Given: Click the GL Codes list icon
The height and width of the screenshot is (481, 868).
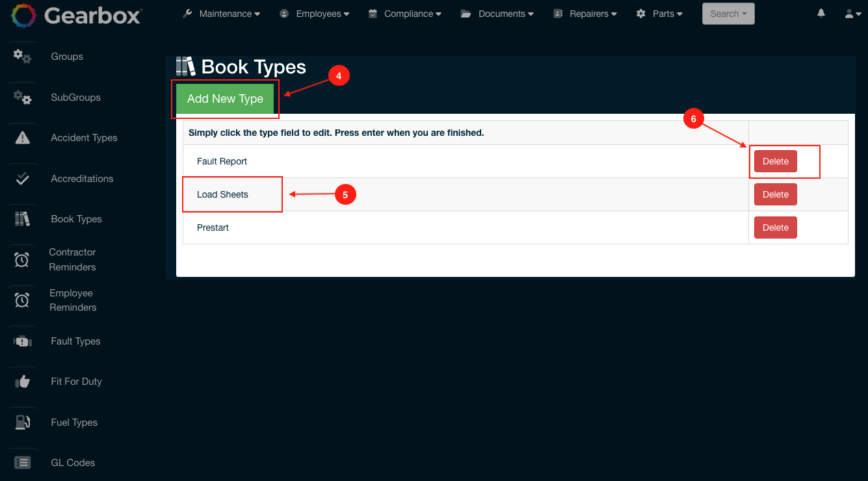Looking at the screenshot, I should [x=22, y=463].
